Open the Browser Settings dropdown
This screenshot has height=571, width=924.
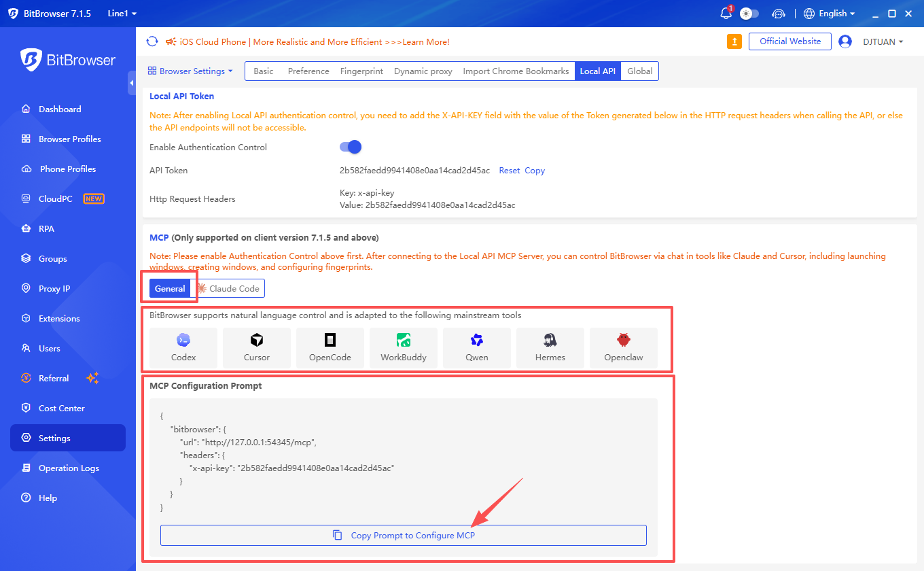pos(190,71)
